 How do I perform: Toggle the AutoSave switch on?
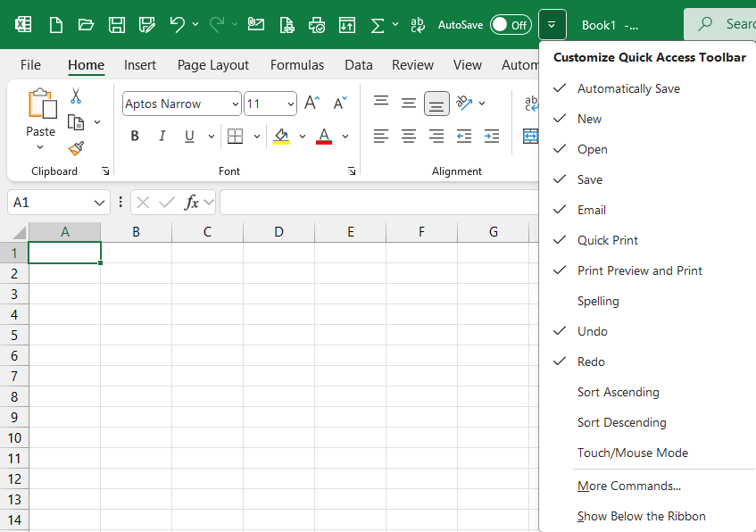(511, 25)
